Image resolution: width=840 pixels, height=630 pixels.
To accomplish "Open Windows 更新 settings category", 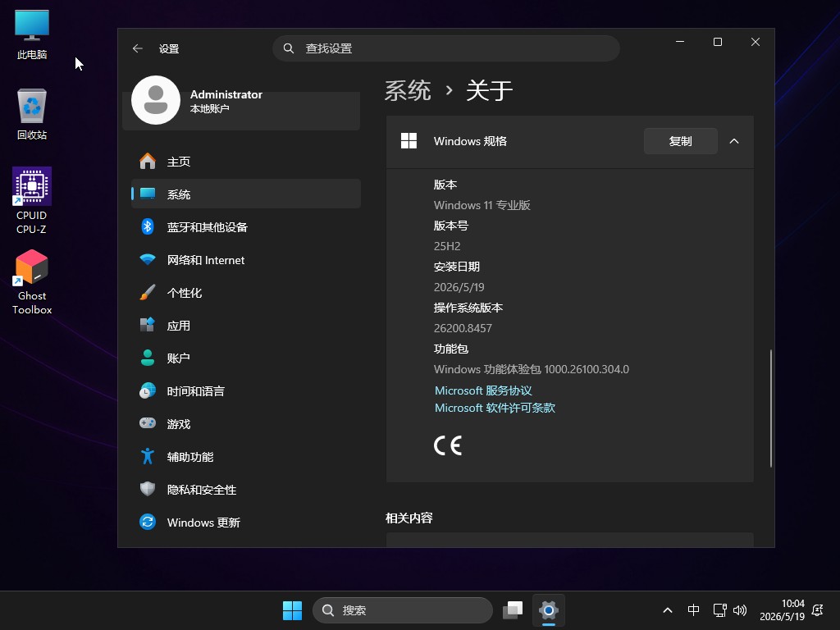I will [x=246, y=522].
